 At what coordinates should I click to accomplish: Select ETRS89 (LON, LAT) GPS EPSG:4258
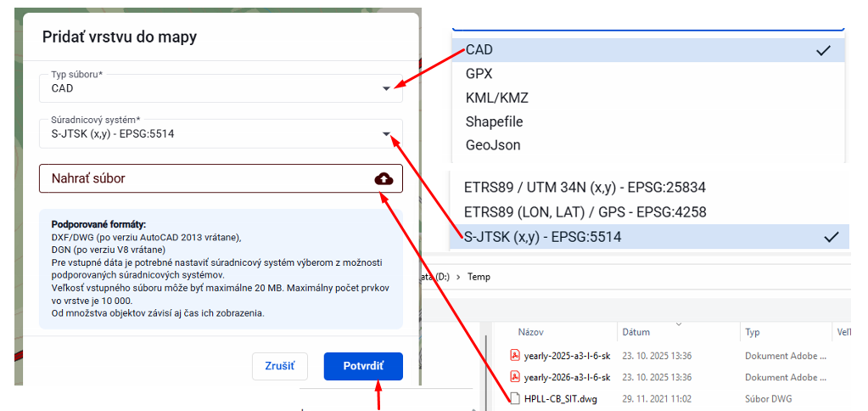(585, 212)
